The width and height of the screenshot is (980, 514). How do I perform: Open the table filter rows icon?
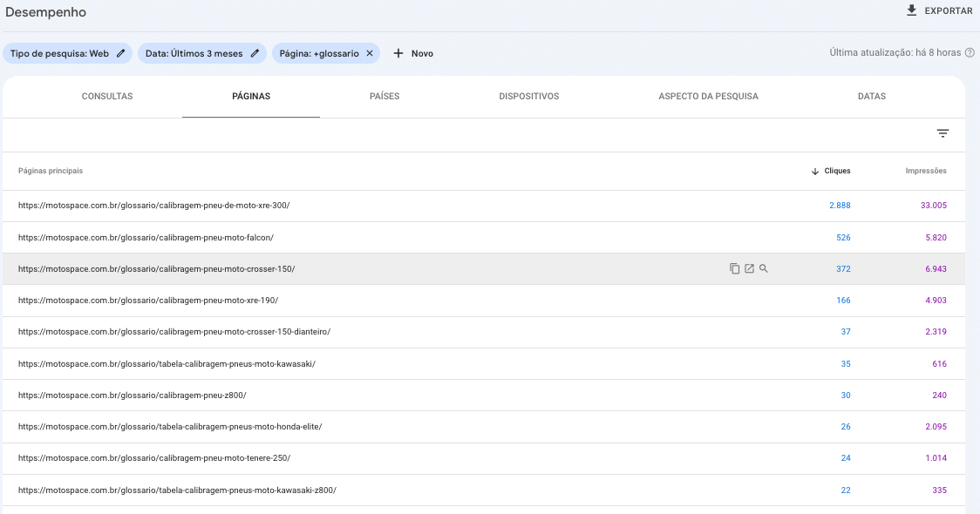tap(943, 133)
